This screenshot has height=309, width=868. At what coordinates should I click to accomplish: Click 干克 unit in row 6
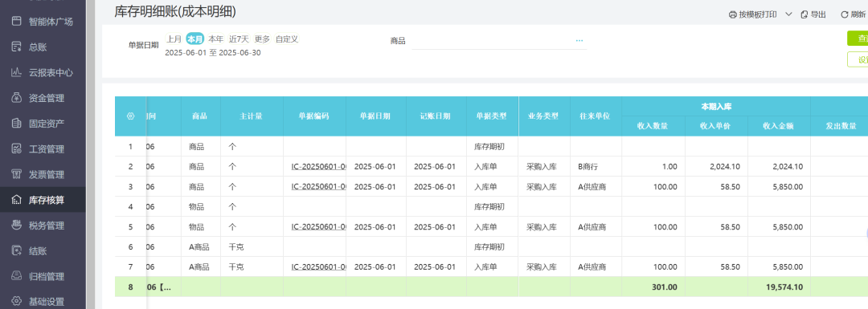point(235,247)
